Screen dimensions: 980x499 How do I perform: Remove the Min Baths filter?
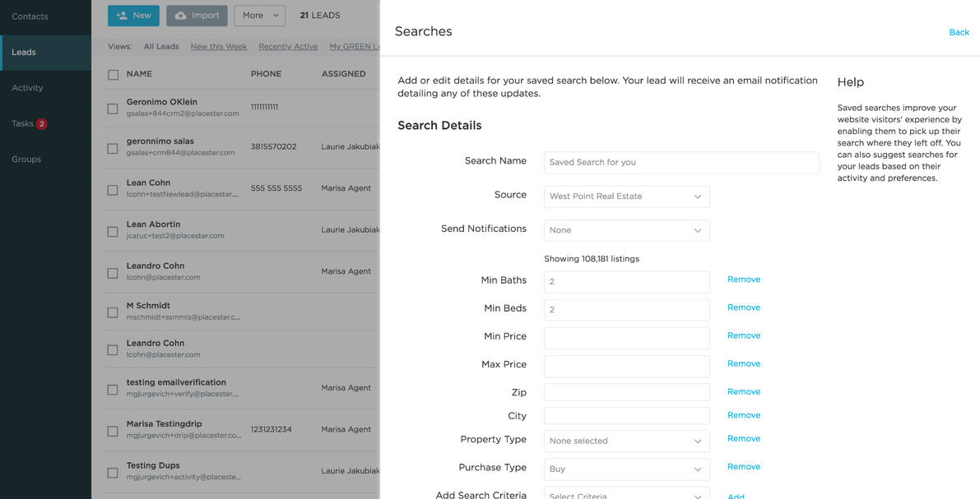[743, 280]
